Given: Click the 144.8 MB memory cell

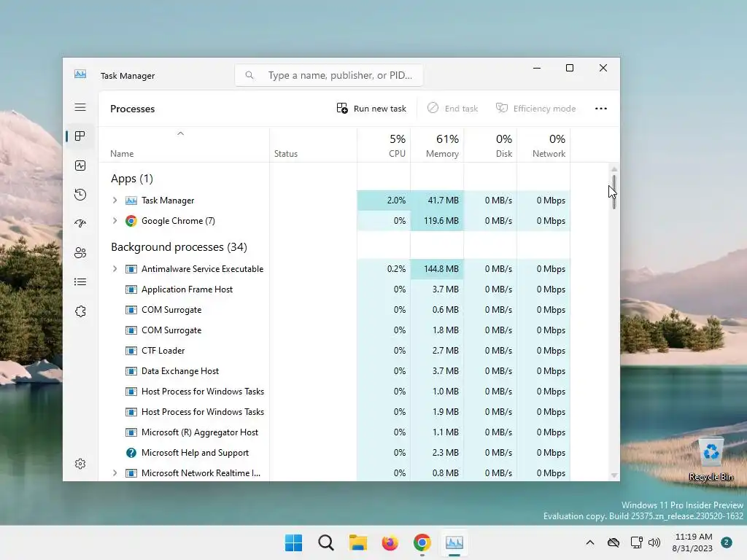Looking at the screenshot, I should [437, 269].
